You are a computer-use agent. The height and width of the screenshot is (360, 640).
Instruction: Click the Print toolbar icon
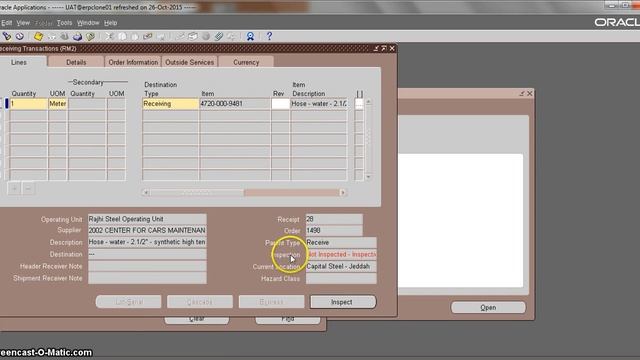(x=78, y=36)
